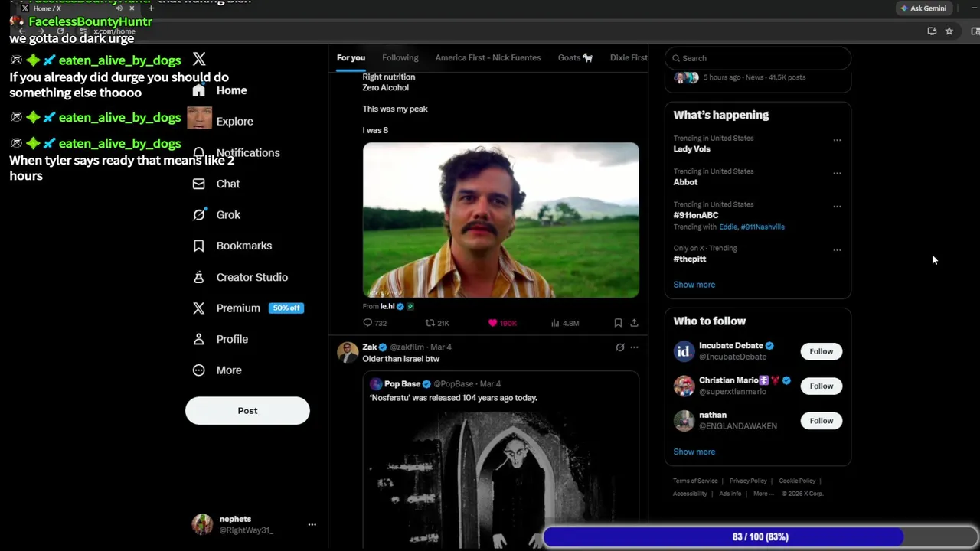Click the Bookmarks ribbon icon in sidebar

pos(199,246)
